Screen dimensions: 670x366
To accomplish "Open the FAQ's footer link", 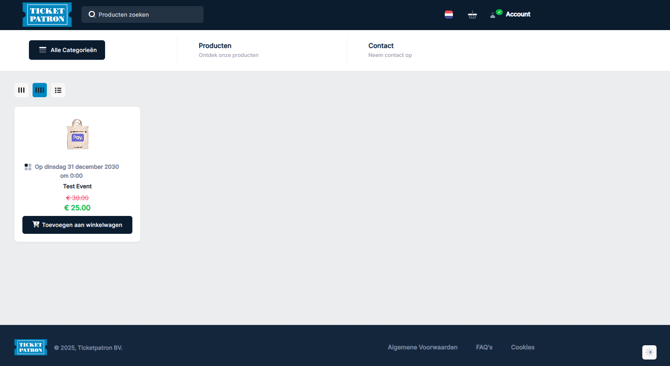I will (484, 347).
